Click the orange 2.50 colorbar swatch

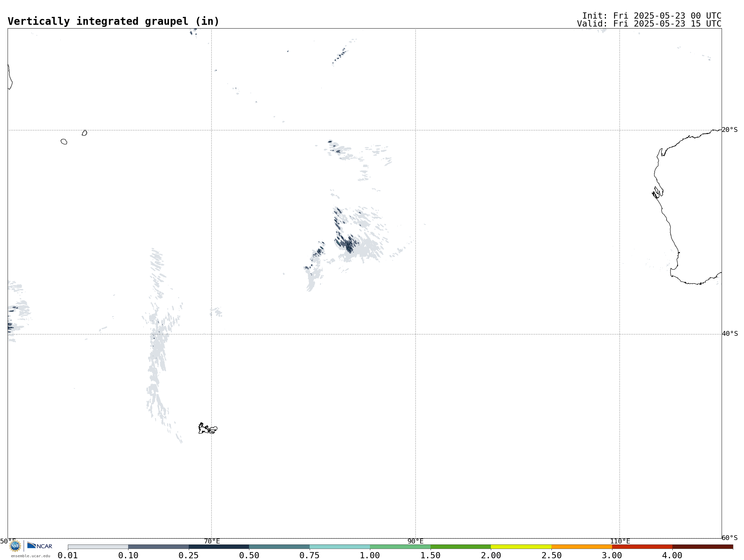582,547
